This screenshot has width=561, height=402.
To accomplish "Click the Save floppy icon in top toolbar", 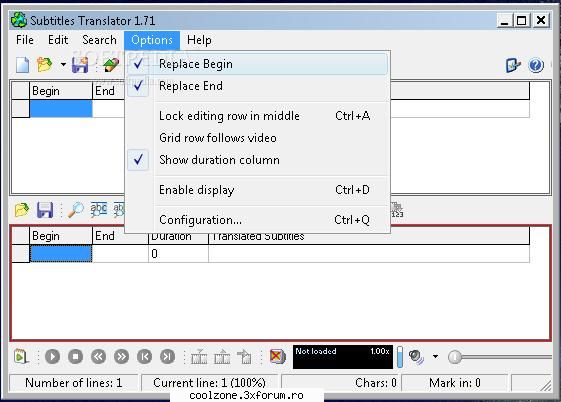I will [x=80, y=65].
